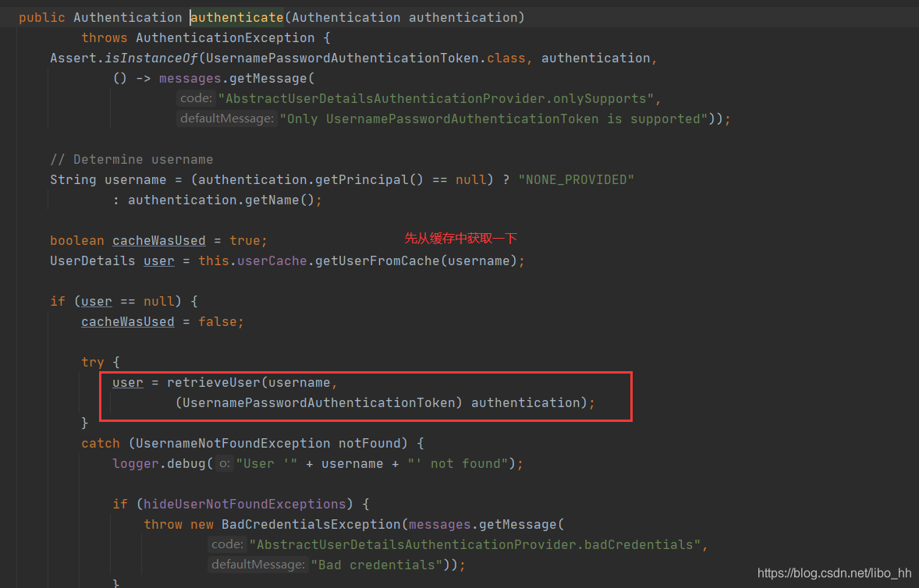Click the defaultMessage: hint before "Bad credentials"
Image resolution: width=919 pixels, height=588 pixels.
click(x=258, y=565)
